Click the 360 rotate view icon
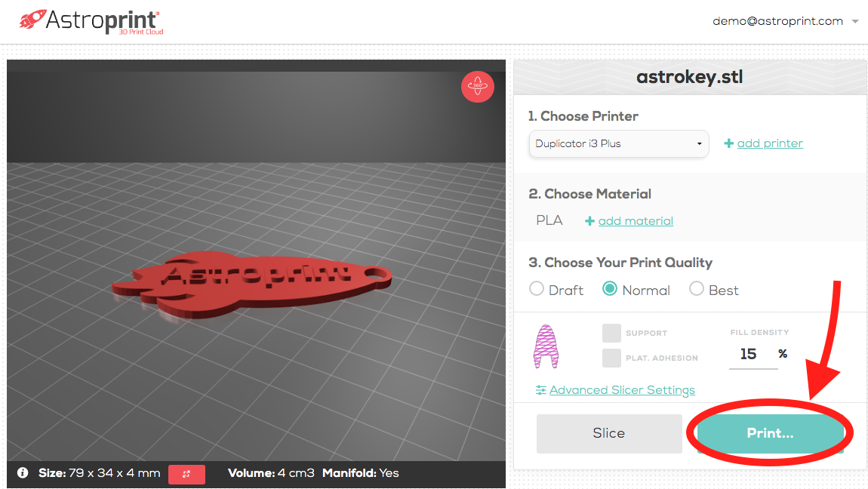868x489 pixels. click(x=477, y=86)
